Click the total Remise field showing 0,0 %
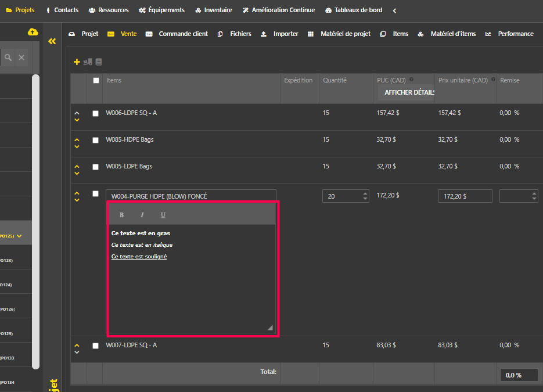Viewport: 543px width, 392px height. (x=519, y=375)
